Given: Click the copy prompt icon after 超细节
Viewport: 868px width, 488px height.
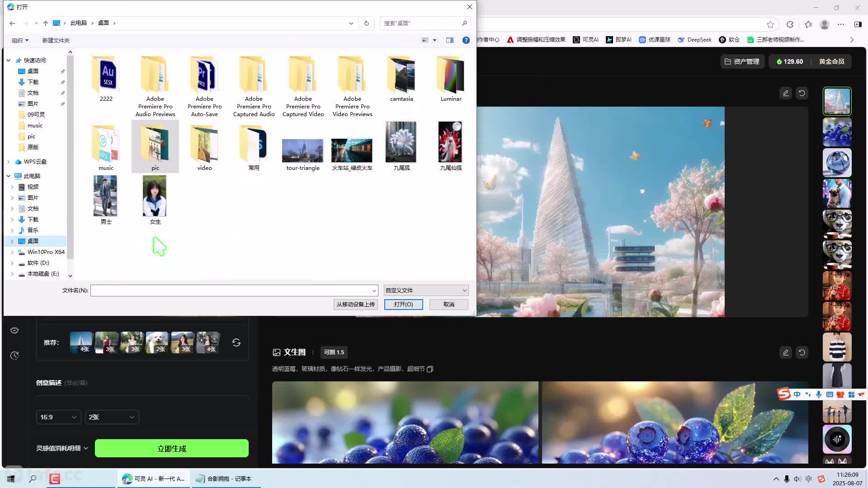Looking at the screenshot, I should pos(430,369).
